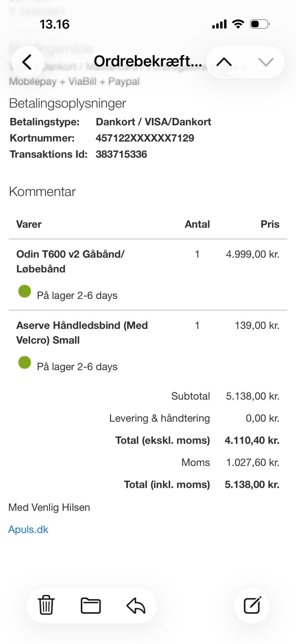Tap green stock dot for Aserve Håndledsbind
The width and height of the screenshot is (296, 644).
pos(25,362)
